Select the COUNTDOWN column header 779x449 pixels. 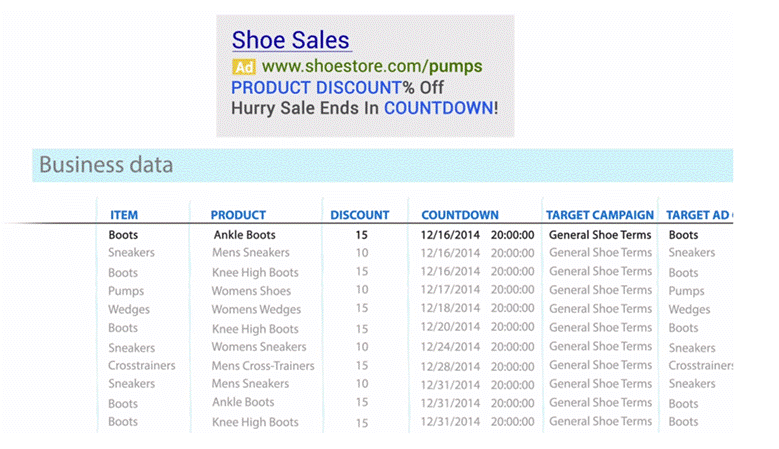(x=460, y=215)
